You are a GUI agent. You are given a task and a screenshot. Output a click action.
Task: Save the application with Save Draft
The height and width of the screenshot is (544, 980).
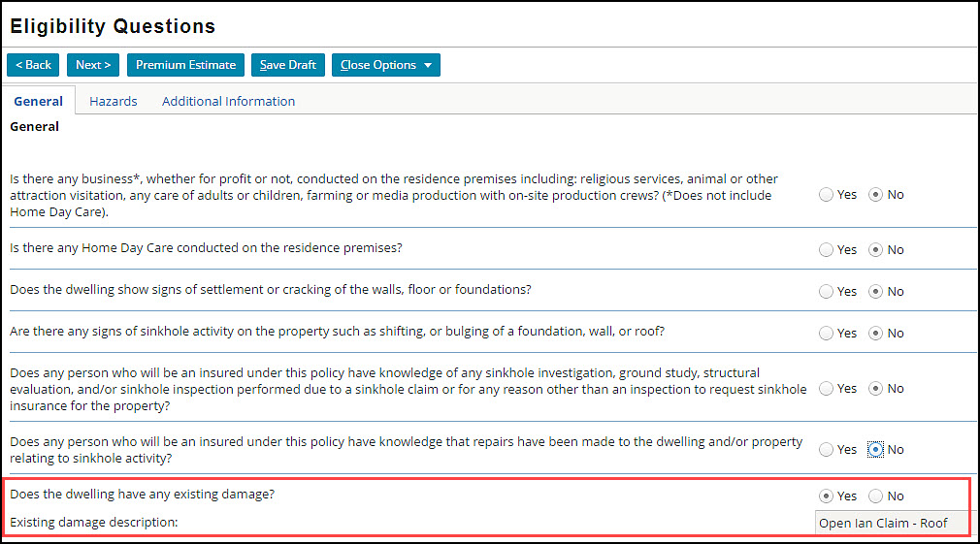point(288,65)
